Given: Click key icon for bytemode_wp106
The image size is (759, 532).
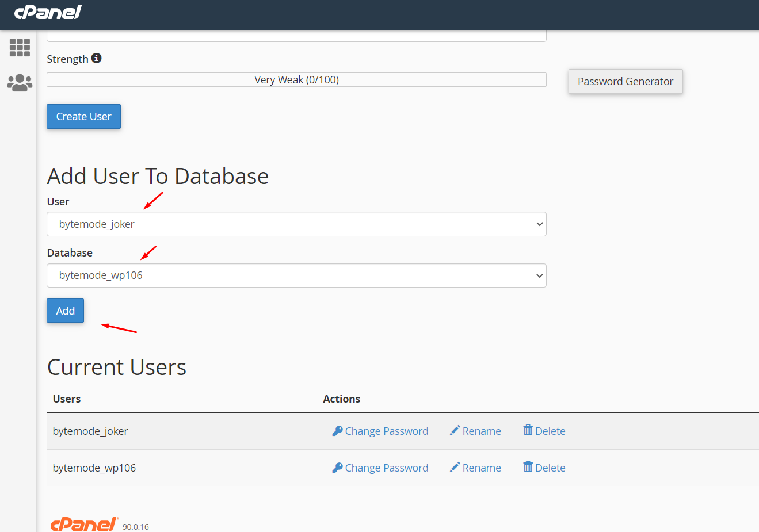Looking at the screenshot, I should pyautogui.click(x=337, y=468).
